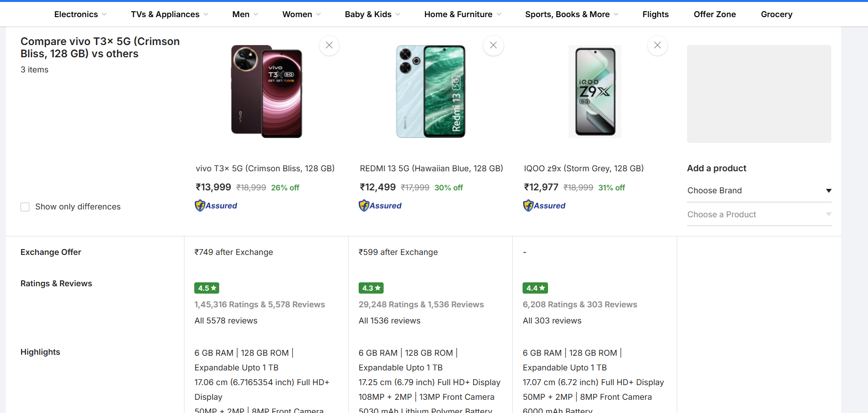Screen dimensions: 868x413
Task: Expand the Electronics category menu
Action: click(80, 14)
